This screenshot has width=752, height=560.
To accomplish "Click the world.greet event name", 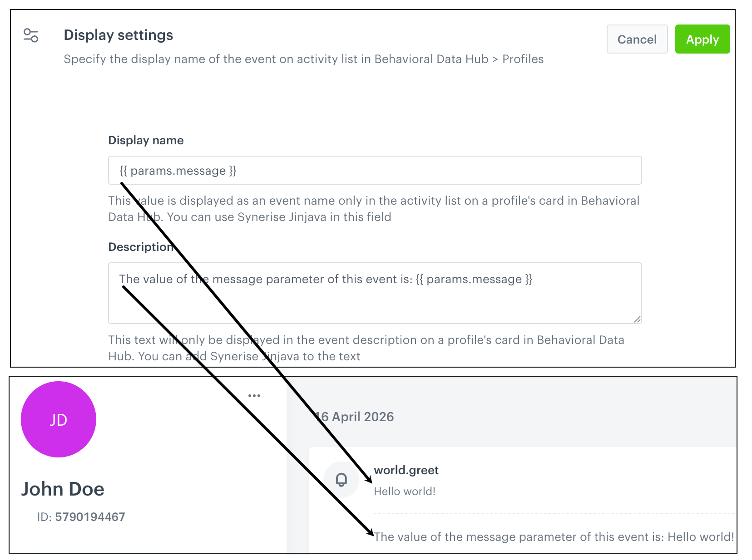I will point(406,470).
